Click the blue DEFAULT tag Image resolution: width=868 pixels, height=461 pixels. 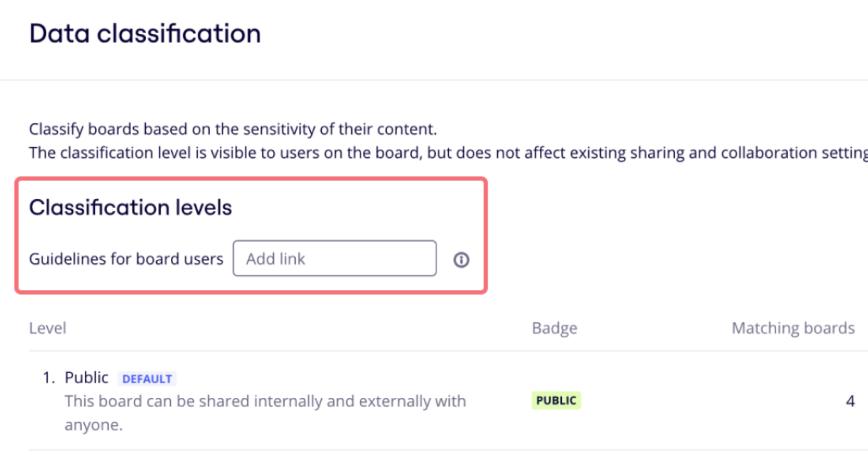(147, 379)
